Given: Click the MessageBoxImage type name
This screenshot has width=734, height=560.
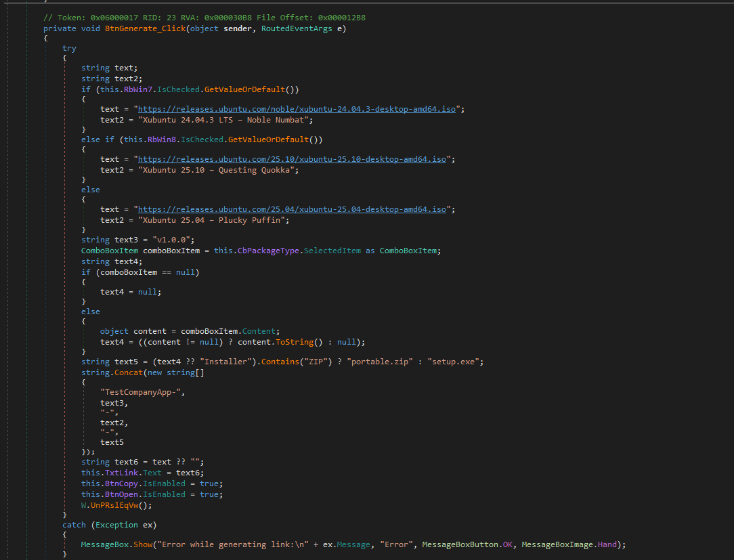Looking at the screenshot, I should (557, 544).
